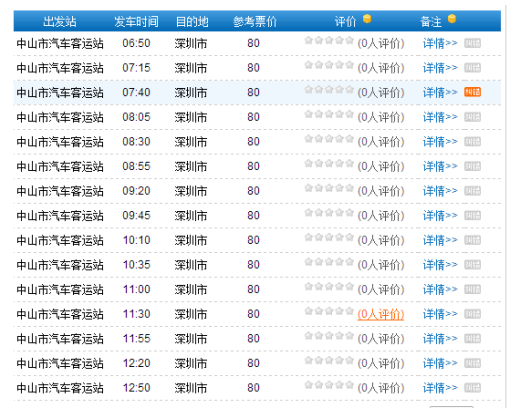Open 详情>> for the 09:45 departure
The image size is (524, 413).
[x=440, y=216]
